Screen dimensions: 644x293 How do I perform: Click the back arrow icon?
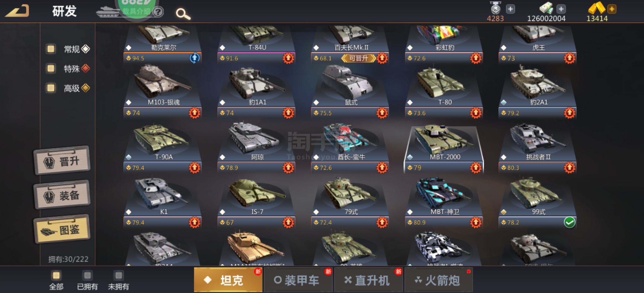pos(17,11)
